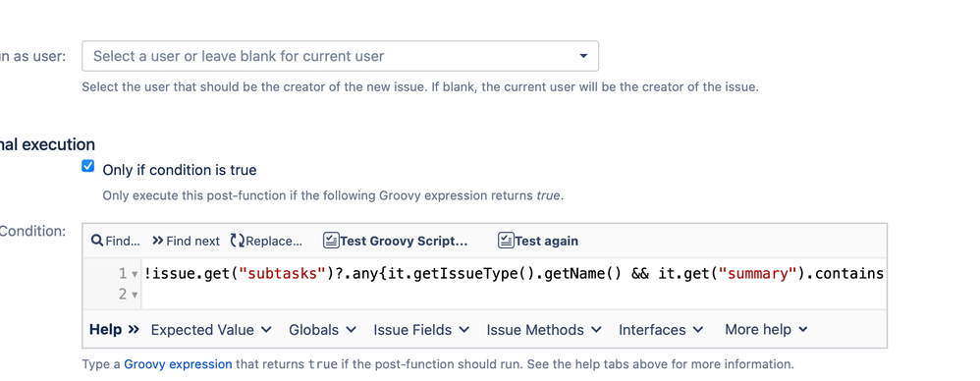Click the Only if condition is true label
This screenshot has width=980, height=381.
(180, 170)
